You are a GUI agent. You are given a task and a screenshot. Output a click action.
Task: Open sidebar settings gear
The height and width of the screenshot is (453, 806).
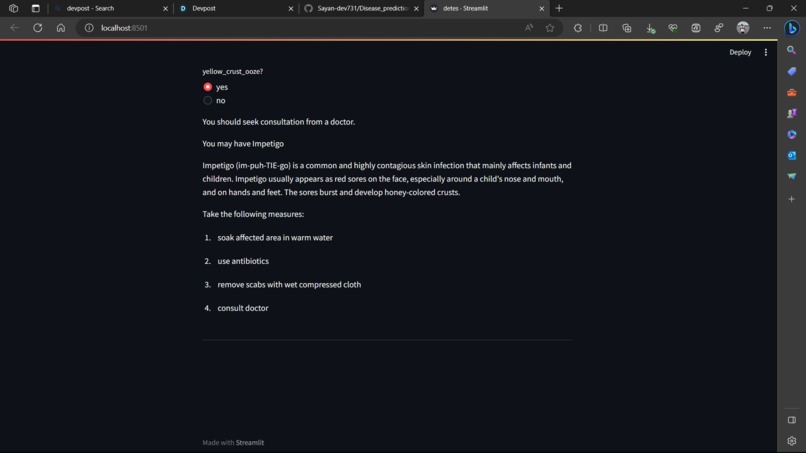[x=792, y=441]
